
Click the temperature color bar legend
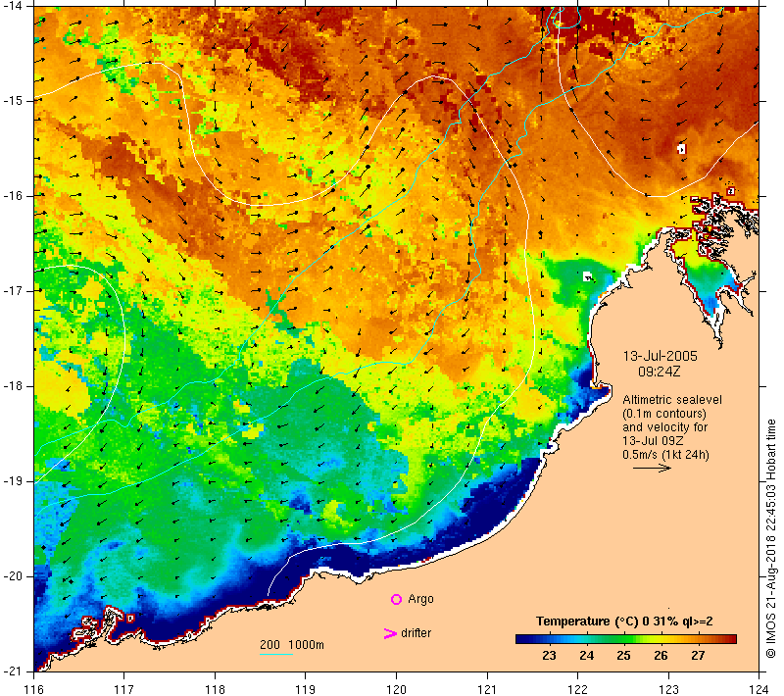tap(626, 639)
